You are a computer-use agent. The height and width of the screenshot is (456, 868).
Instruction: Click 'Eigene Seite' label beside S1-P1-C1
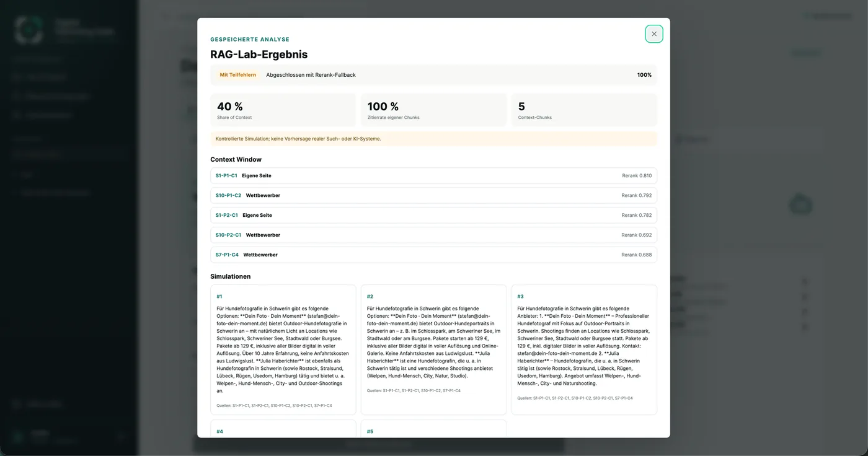coord(257,175)
